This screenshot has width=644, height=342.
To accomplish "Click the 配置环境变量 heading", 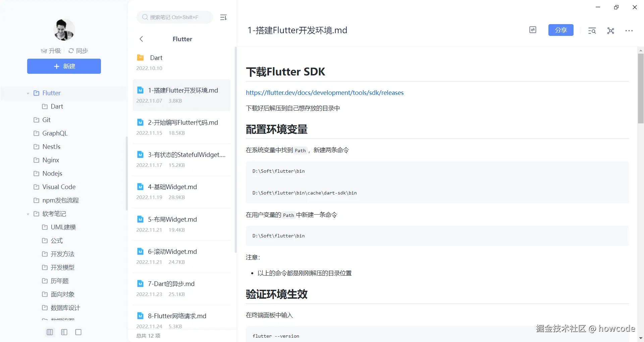I will pos(277,129).
